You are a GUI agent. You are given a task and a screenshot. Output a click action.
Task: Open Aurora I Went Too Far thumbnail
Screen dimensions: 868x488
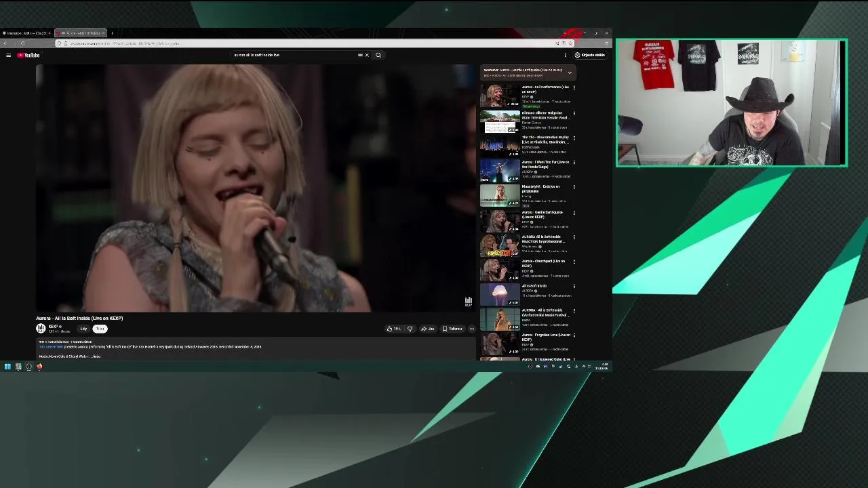click(500, 170)
